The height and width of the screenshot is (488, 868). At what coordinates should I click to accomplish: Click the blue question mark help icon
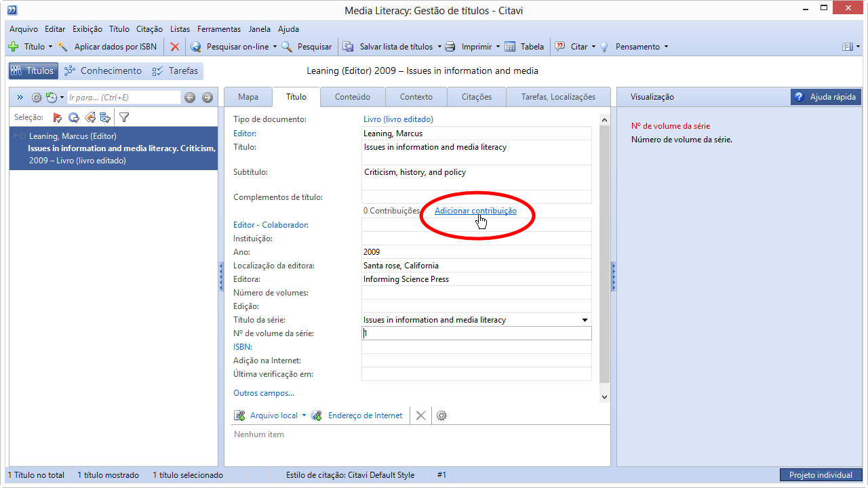[799, 97]
